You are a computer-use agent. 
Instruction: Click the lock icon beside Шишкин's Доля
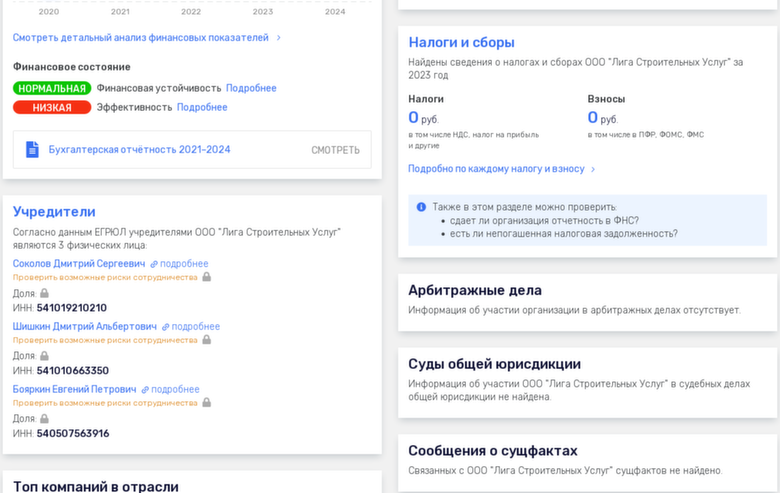point(44,356)
